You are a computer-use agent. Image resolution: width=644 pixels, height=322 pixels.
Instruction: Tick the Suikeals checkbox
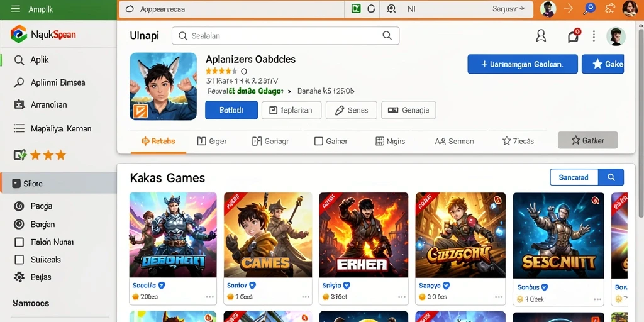coord(19,260)
